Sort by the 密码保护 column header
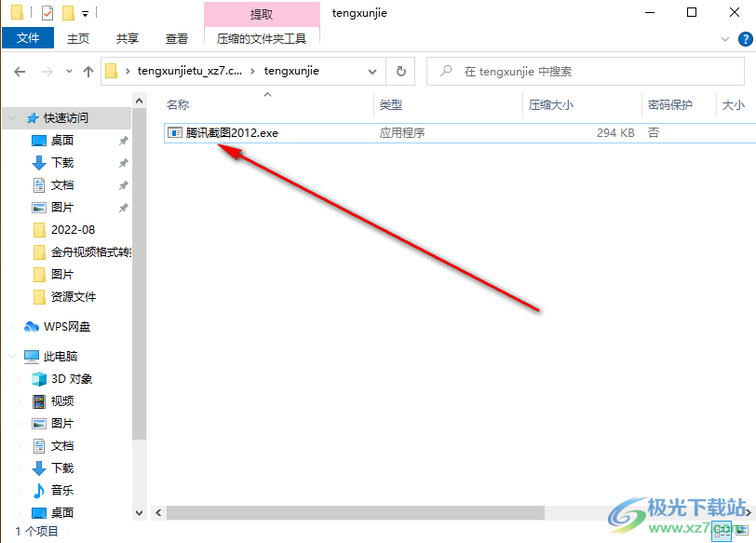 [670, 104]
